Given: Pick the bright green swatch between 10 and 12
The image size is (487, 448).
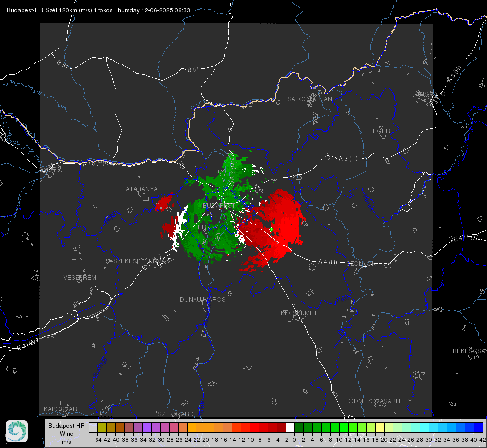Looking at the screenshot, I should click(x=344, y=427).
